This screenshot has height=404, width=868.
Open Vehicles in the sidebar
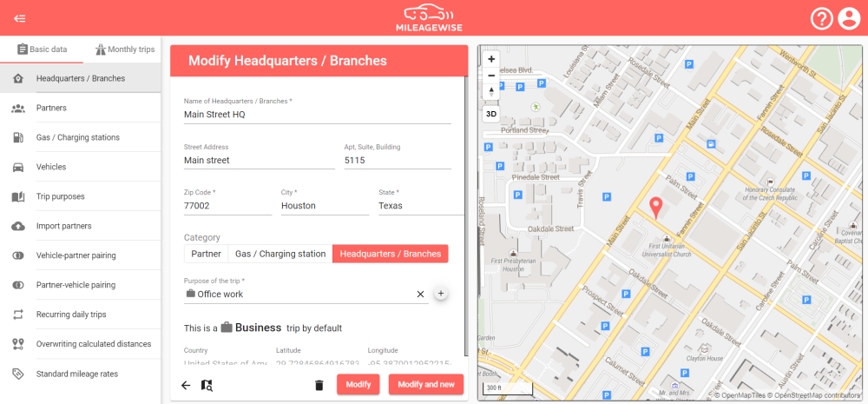80,167
